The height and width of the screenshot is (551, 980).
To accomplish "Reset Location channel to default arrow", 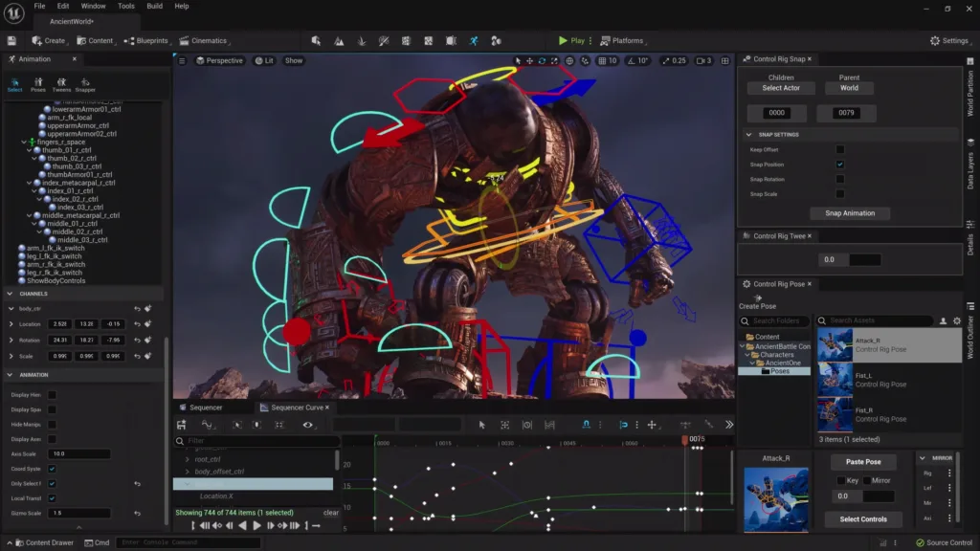I will tap(137, 324).
